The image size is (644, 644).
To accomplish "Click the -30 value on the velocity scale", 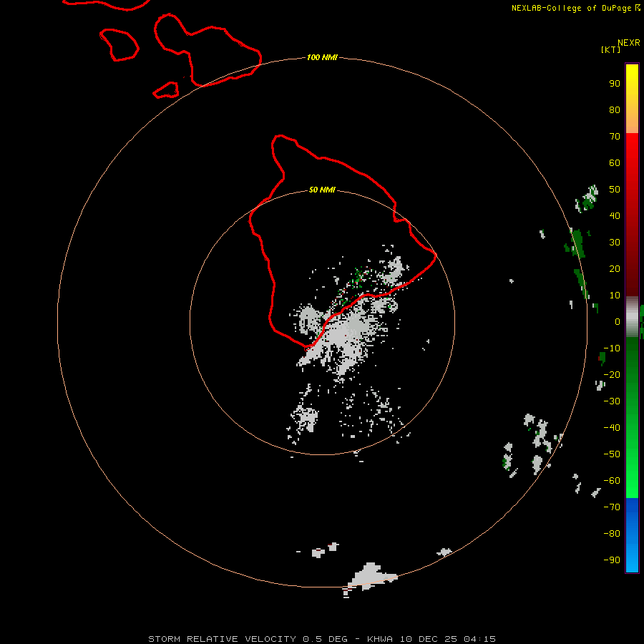I will 612,401.
